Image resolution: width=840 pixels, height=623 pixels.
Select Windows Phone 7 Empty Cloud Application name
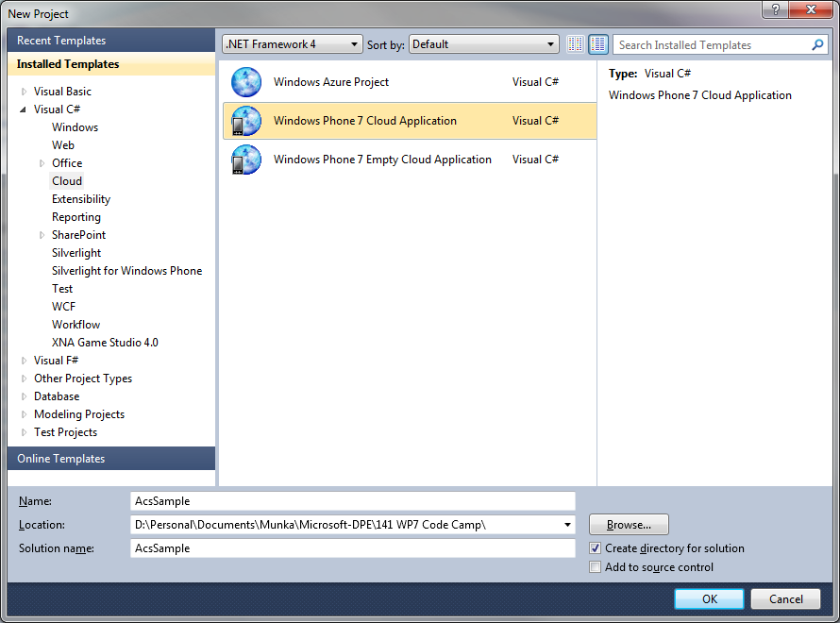tap(382, 160)
